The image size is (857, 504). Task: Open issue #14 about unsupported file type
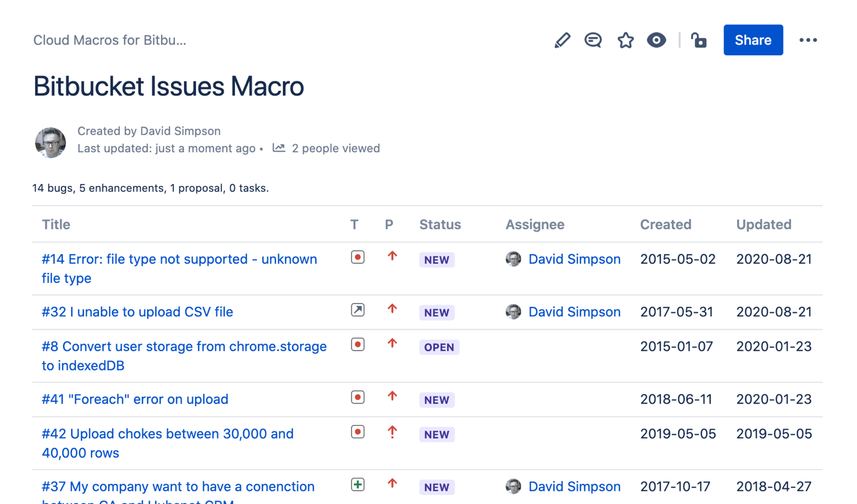pyautogui.click(x=179, y=268)
